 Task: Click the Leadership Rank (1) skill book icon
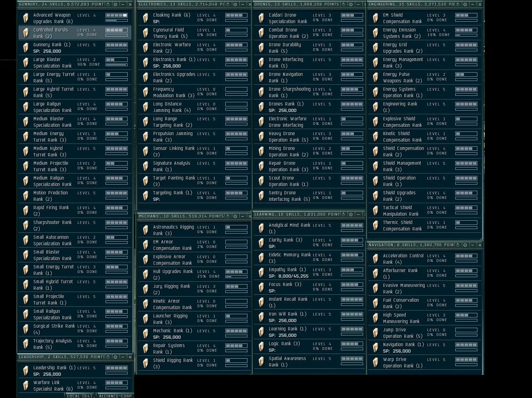[26, 371]
